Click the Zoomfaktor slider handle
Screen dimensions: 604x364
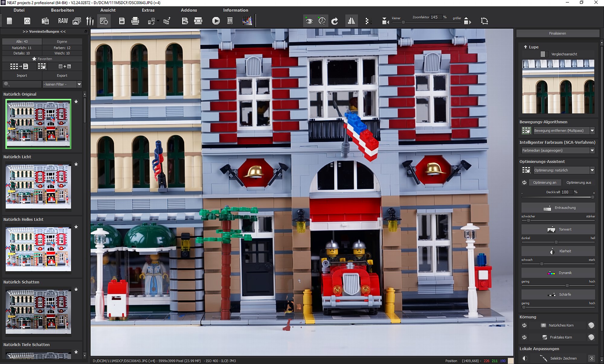click(x=403, y=22)
